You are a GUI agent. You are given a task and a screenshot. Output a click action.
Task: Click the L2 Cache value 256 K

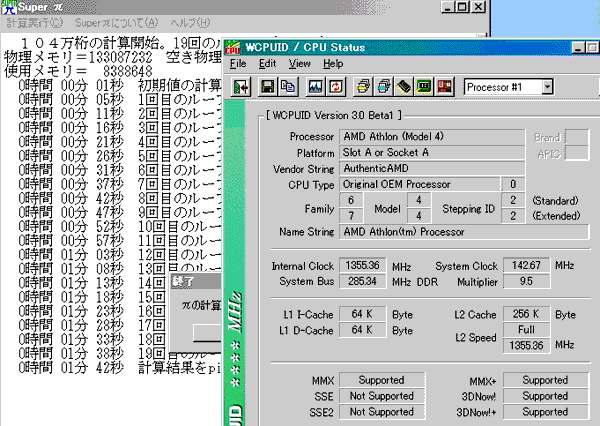coord(527,314)
